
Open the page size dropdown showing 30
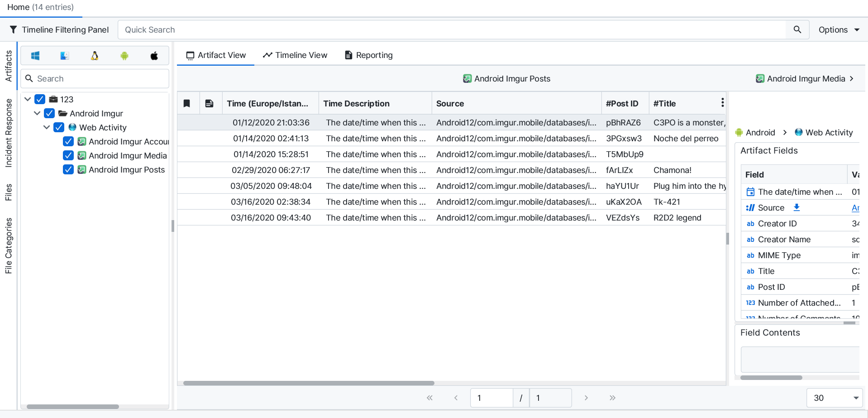pyautogui.click(x=835, y=398)
